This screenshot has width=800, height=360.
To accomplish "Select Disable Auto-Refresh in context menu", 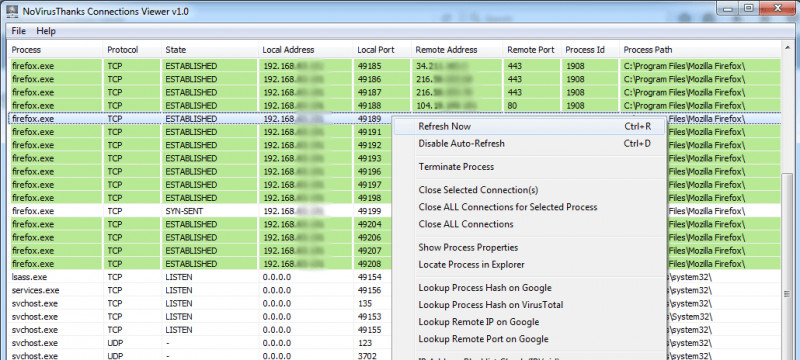I will tap(530, 144).
